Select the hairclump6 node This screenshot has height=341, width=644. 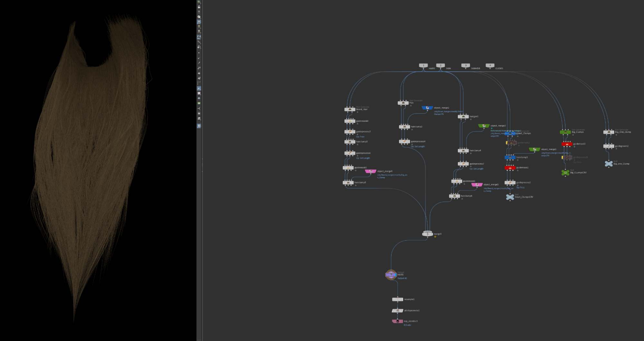coord(455,196)
